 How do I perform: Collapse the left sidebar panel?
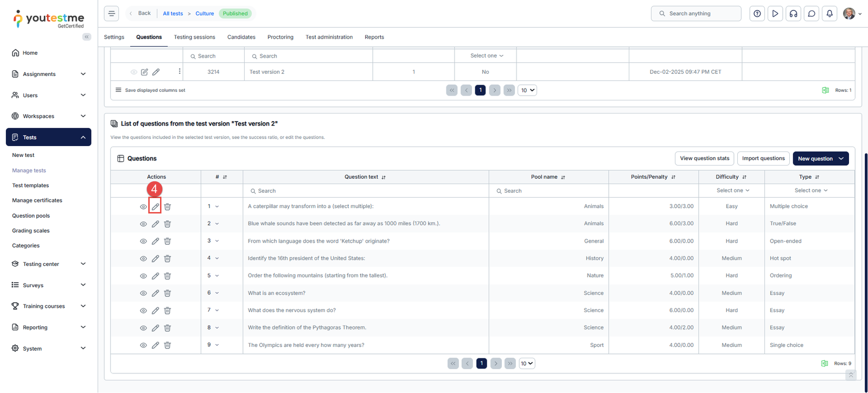[x=87, y=37]
